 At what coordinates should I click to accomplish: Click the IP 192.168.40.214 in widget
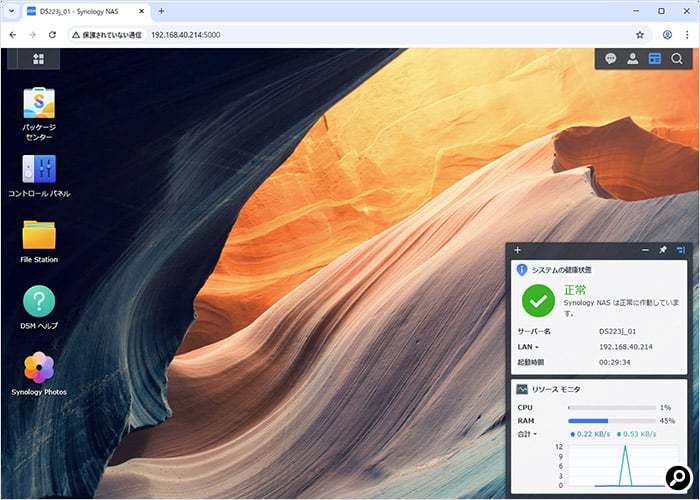pos(626,347)
